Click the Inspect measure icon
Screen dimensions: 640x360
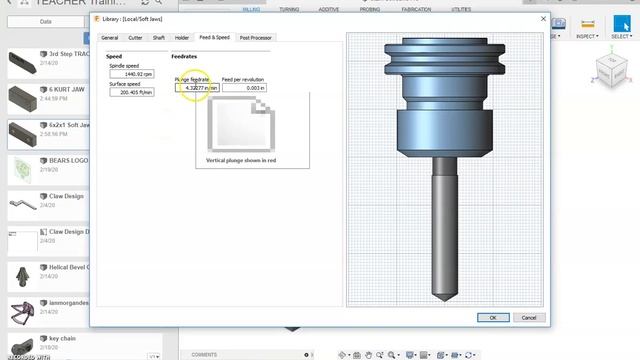[x=587, y=24]
